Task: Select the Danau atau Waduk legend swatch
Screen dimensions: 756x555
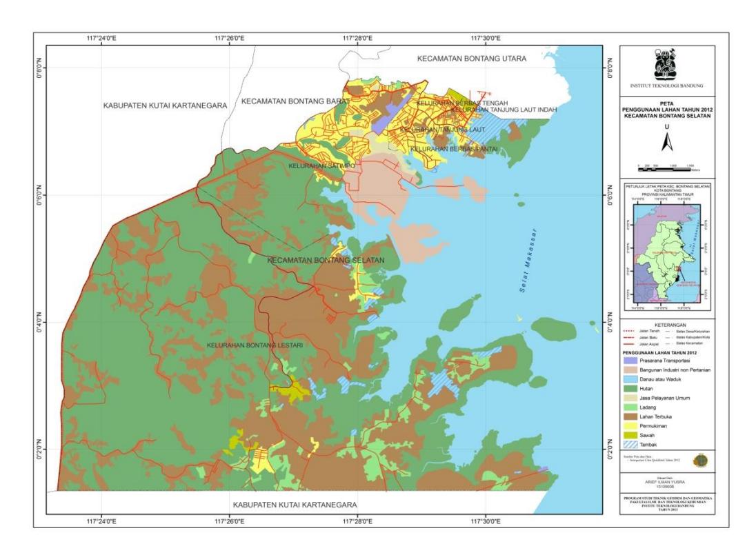Action: pyautogui.click(x=630, y=379)
